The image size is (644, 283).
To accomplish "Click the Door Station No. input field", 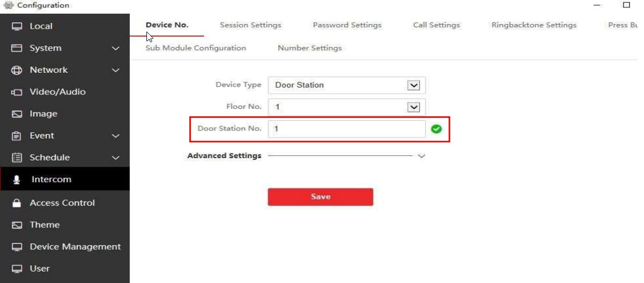I will pos(347,129).
